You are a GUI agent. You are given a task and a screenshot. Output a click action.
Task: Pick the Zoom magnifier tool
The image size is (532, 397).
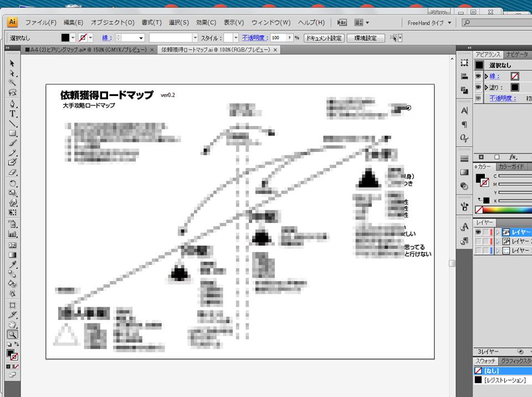pyautogui.click(x=12, y=334)
